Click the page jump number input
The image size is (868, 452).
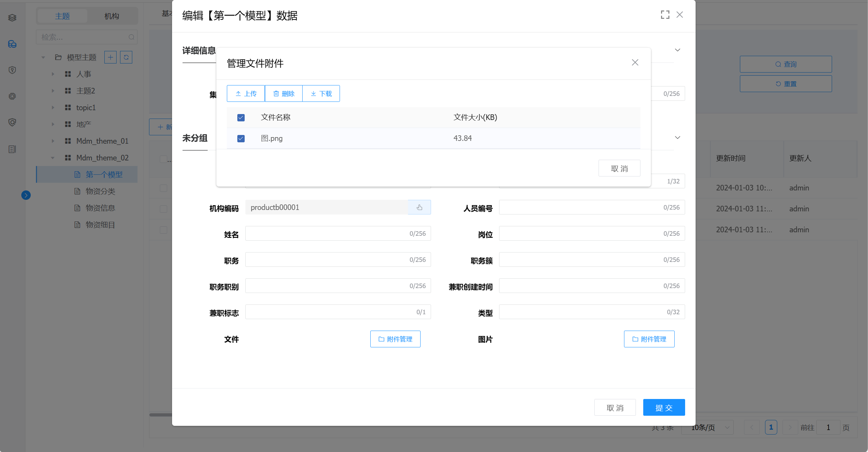pos(828,427)
